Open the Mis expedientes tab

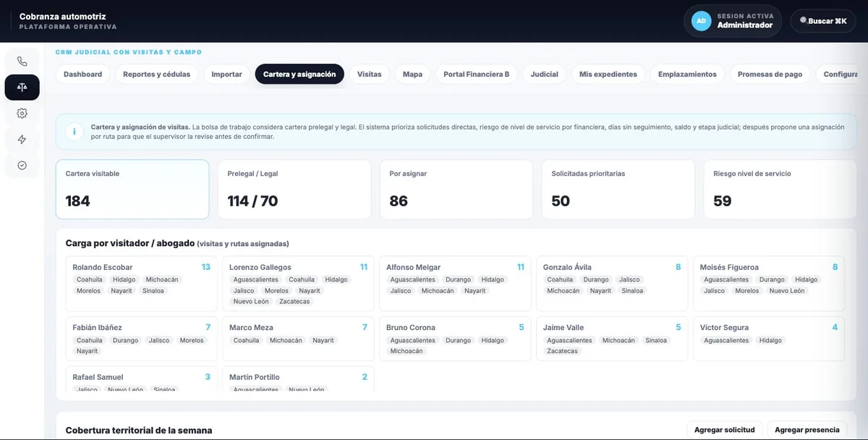(x=608, y=75)
